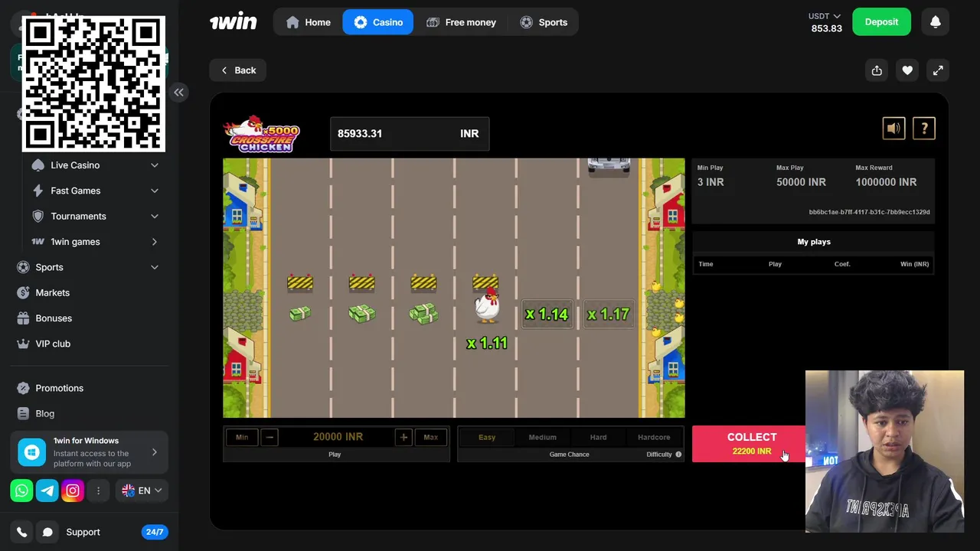Image resolution: width=980 pixels, height=551 pixels.
Task: Open the EN language dropdown
Action: pyautogui.click(x=141, y=491)
